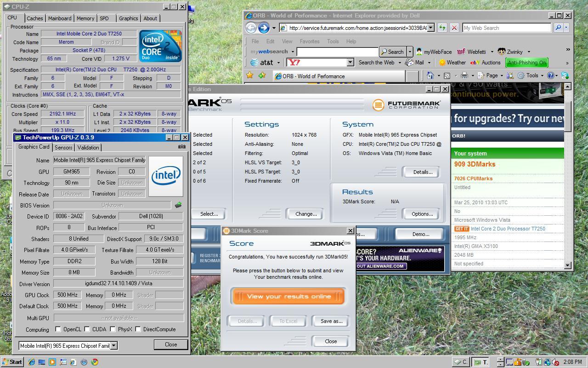Screen dimensions: 588x368
Task: Open the recent pages dropdown arrow
Action: pyautogui.click(x=274, y=28)
